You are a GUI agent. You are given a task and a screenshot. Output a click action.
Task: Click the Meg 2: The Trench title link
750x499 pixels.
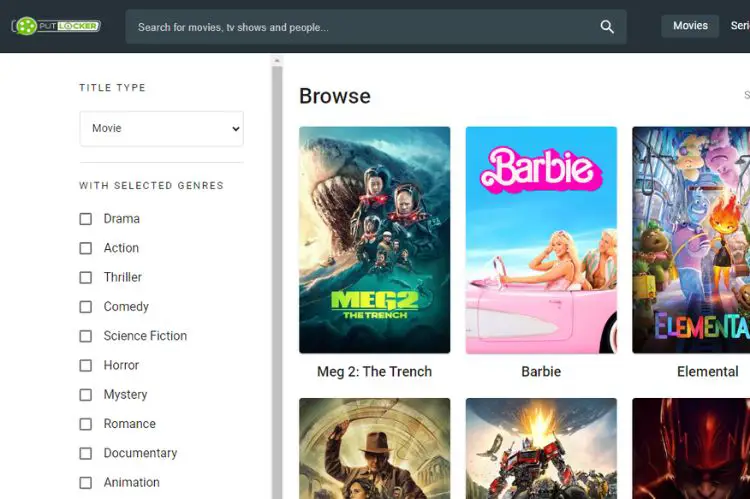[375, 372]
